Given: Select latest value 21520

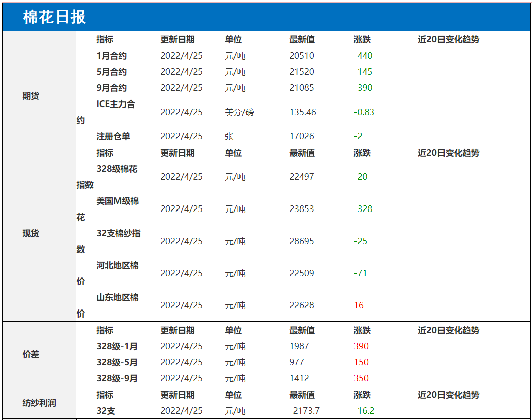Looking at the screenshot, I should (302, 72).
